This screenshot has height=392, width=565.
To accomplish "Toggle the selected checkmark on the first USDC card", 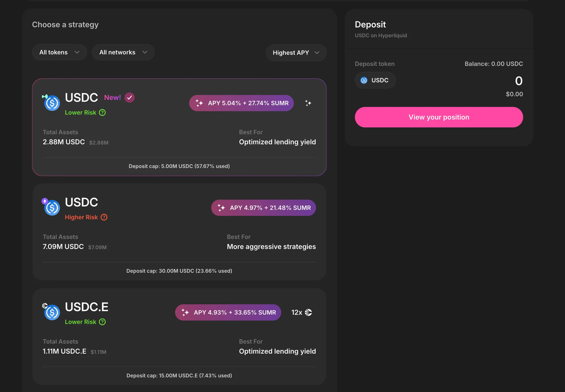I will coord(130,98).
